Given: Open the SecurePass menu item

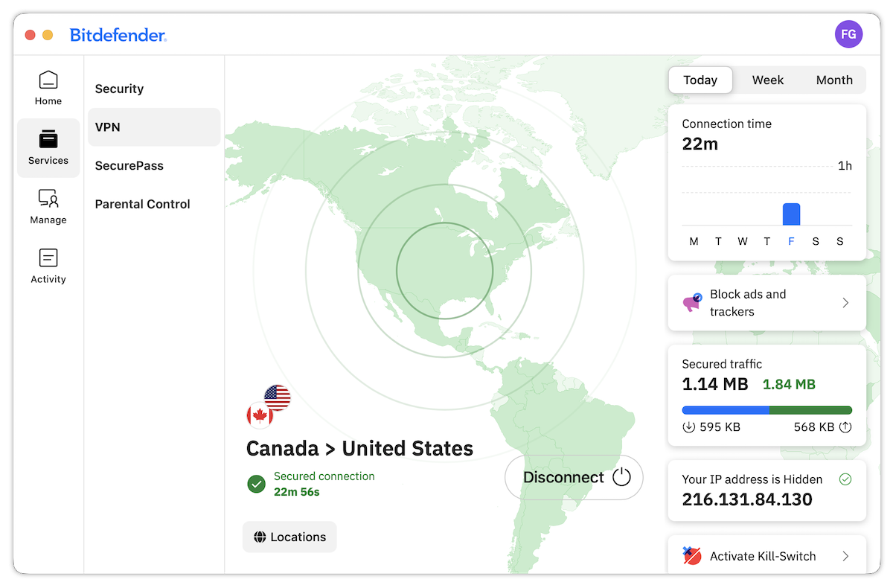Looking at the screenshot, I should tap(154, 166).
